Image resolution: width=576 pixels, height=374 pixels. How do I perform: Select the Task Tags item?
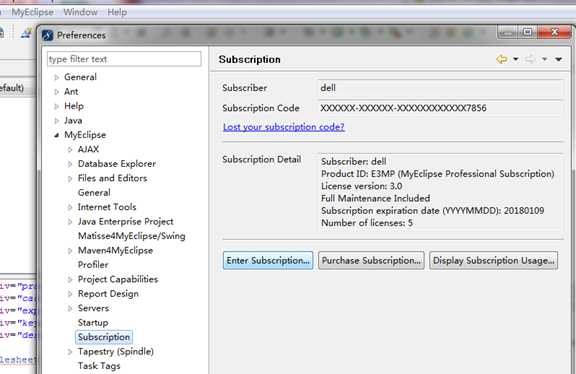(99, 366)
